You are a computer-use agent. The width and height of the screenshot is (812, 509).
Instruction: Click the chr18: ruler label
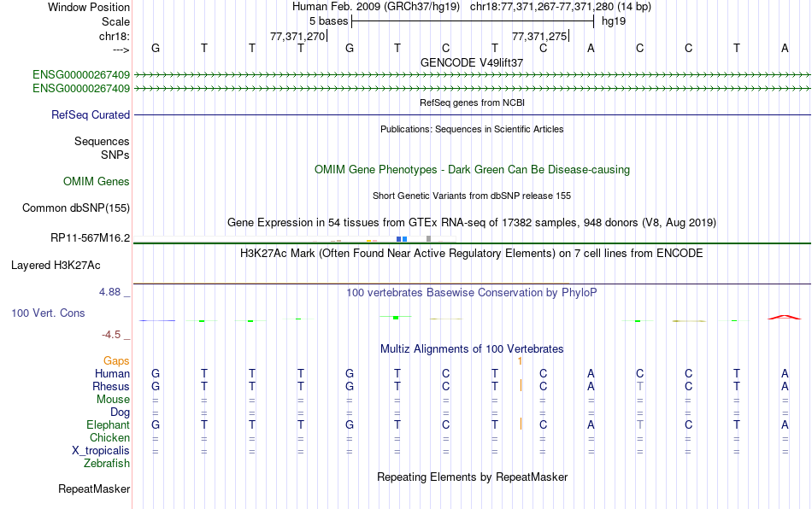coord(115,36)
